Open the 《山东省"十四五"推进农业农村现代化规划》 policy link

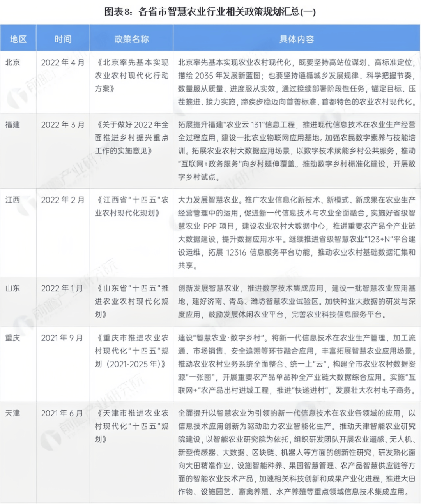[132, 301]
